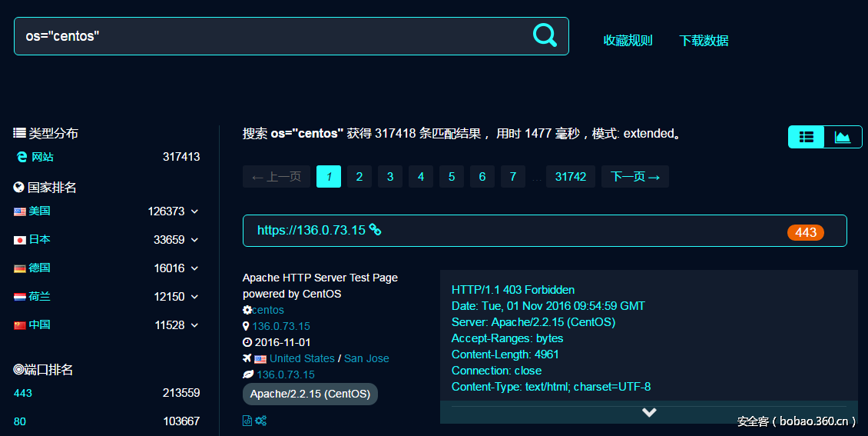Click the Japan flag next to 日本
This screenshot has height=436, width=868.
point(20,240)
